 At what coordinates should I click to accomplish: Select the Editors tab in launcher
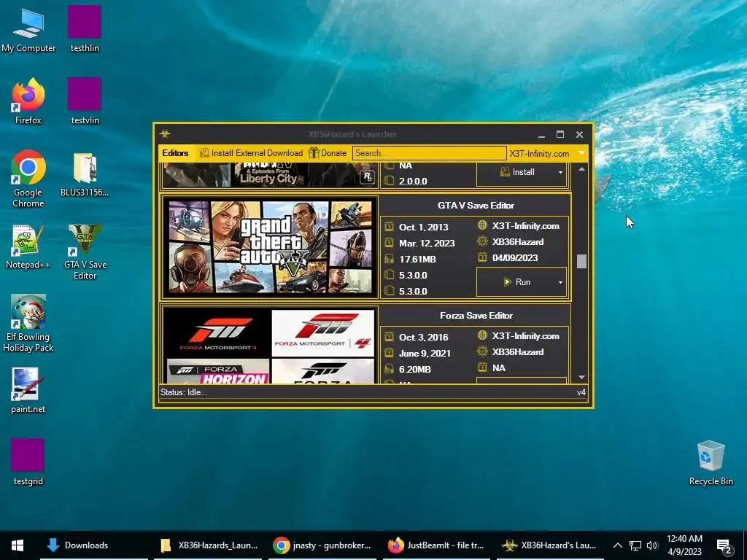tap(175, 153)
